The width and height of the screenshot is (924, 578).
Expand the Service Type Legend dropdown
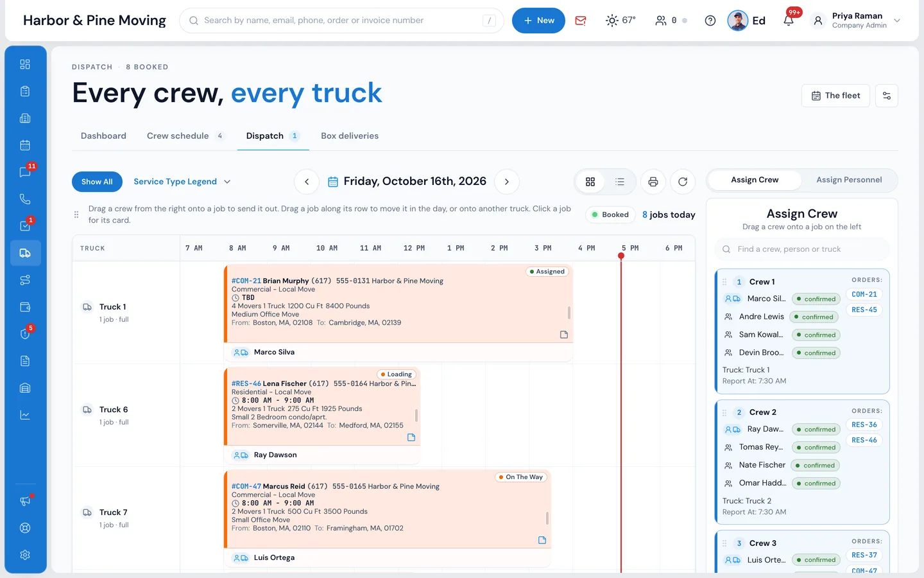[x=182, y=182]
